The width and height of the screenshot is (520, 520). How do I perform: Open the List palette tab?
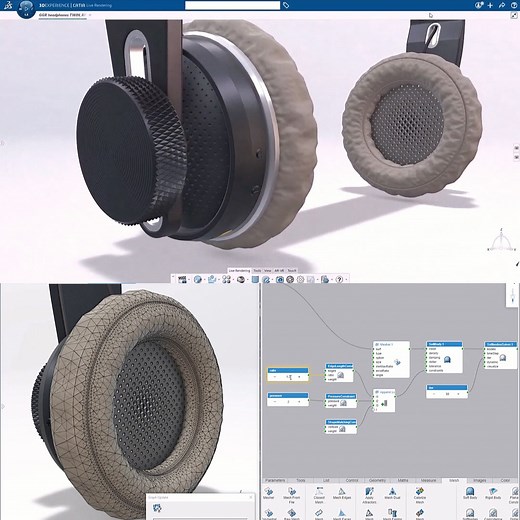coord(326,480)
